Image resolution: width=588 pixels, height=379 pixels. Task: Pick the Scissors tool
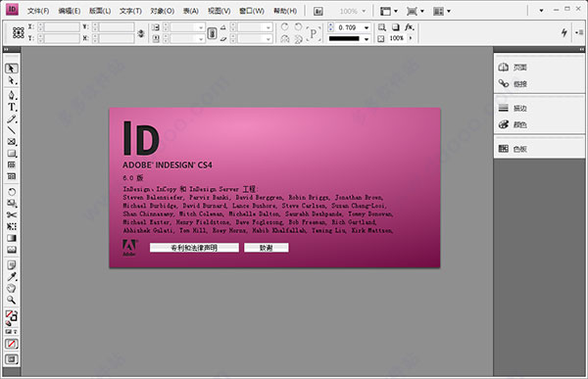tap(12, 214)
